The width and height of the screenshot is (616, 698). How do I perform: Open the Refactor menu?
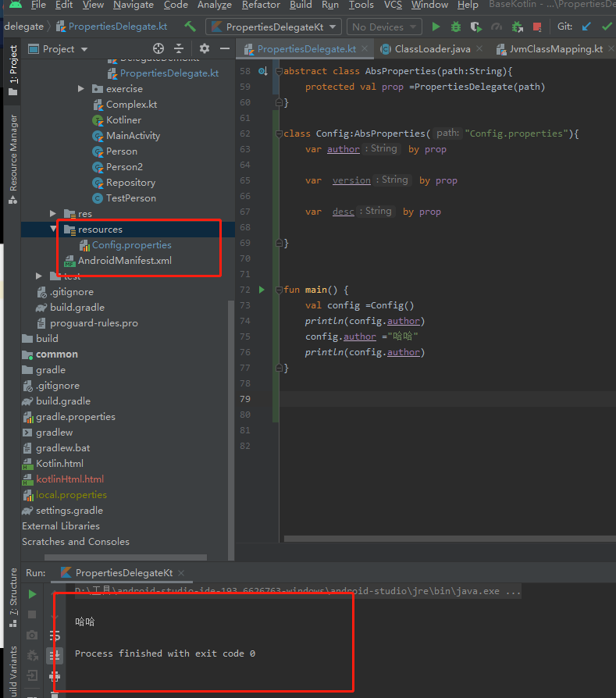(x=261, y=5)
